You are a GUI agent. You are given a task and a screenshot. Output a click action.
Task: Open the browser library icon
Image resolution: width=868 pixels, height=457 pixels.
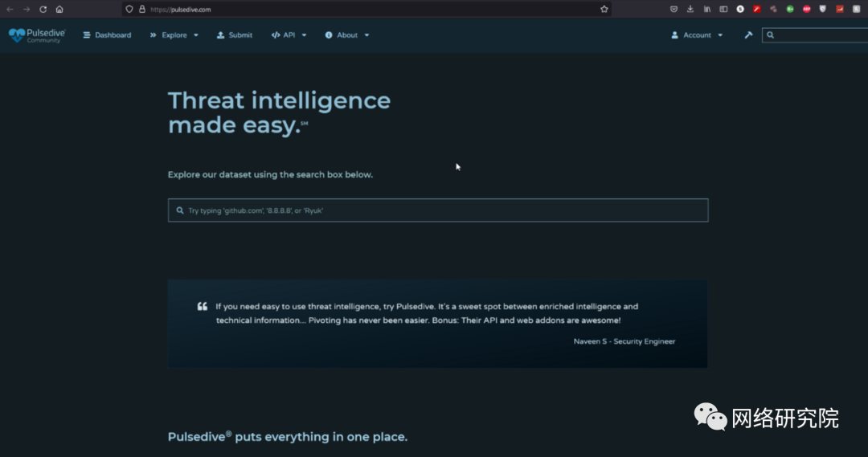point(707,10)
